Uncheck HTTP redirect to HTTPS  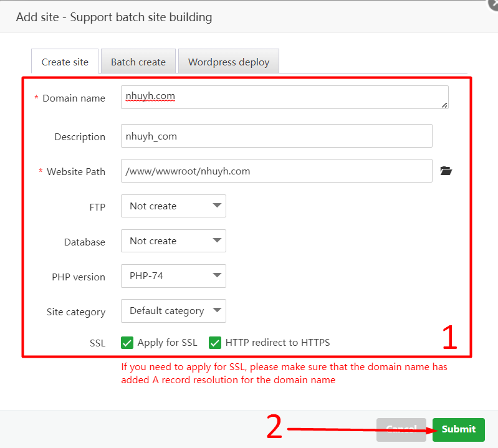pyautogui.click(x=215, y=343)
